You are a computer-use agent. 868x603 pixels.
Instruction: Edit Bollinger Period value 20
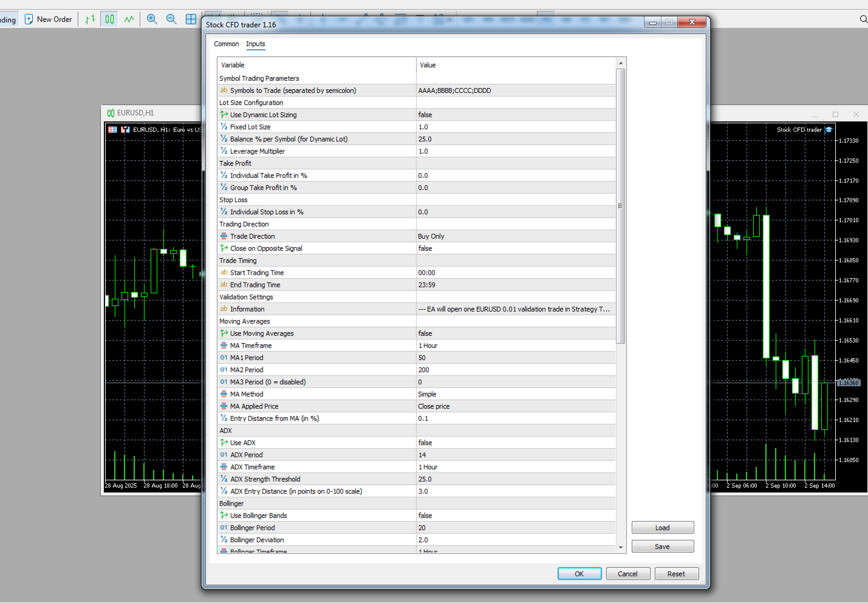pyautogui.click(x=516, y=528)
